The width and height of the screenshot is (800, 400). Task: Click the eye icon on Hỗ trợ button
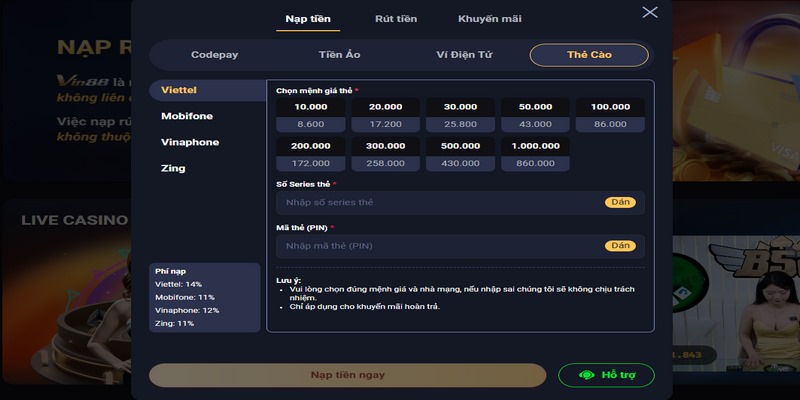(587, 375)
